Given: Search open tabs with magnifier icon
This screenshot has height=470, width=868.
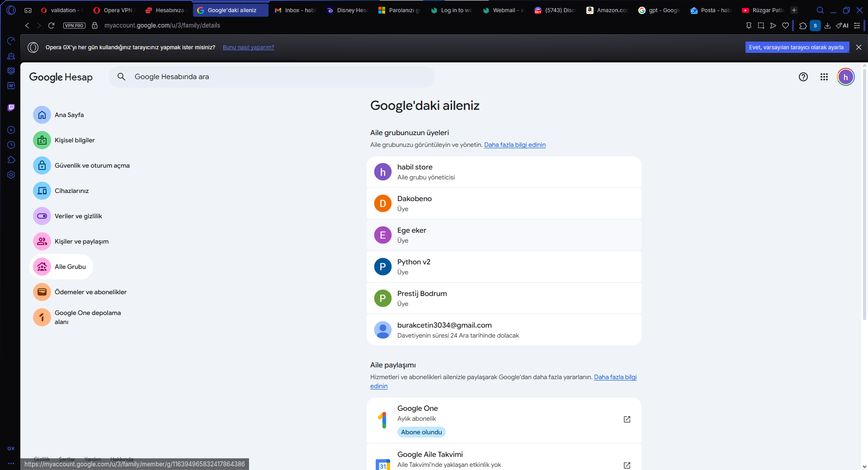Looking at the screenshot, I should 820,10.
